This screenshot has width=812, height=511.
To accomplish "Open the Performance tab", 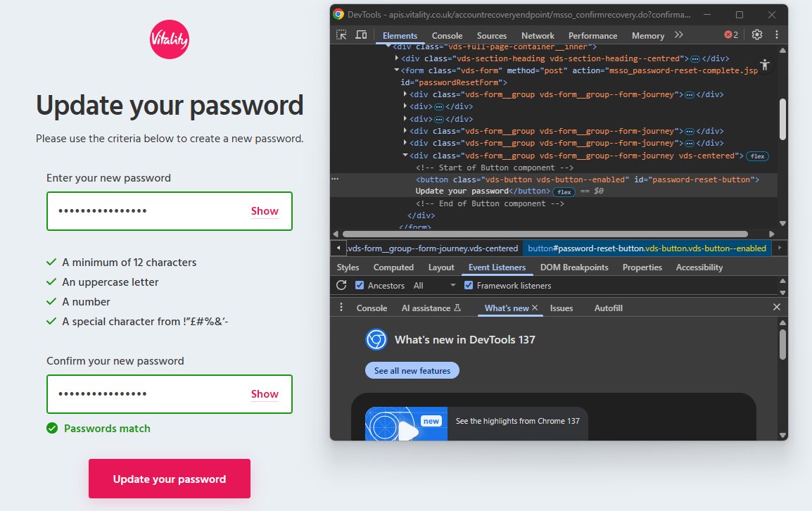I will (x=593, y=35).
